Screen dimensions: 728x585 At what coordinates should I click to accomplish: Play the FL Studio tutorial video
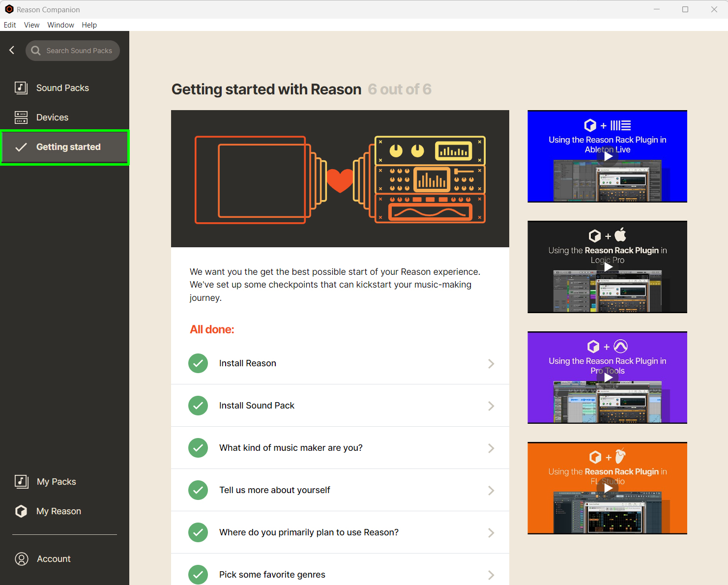pos(608,488)
